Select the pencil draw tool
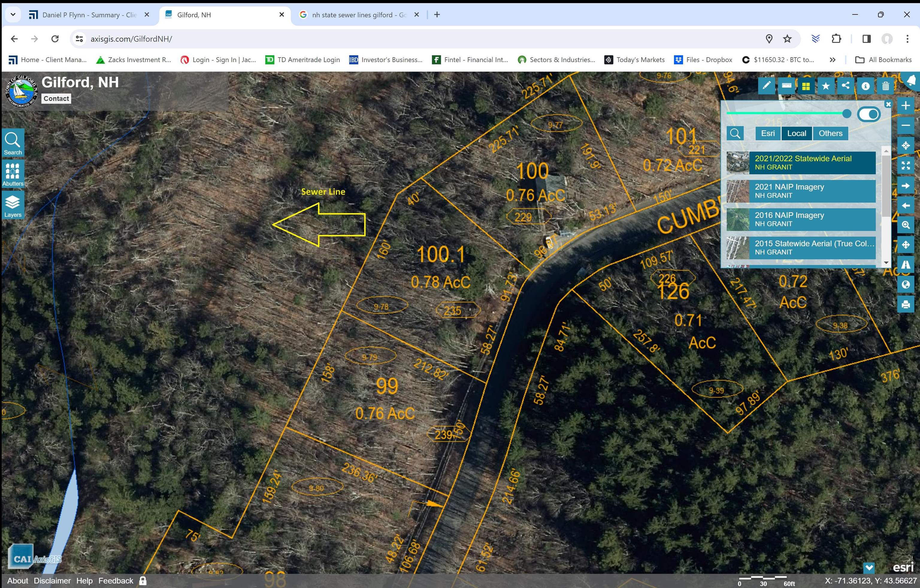The width and height of the screenshot is (920, 588). [766, 86]
